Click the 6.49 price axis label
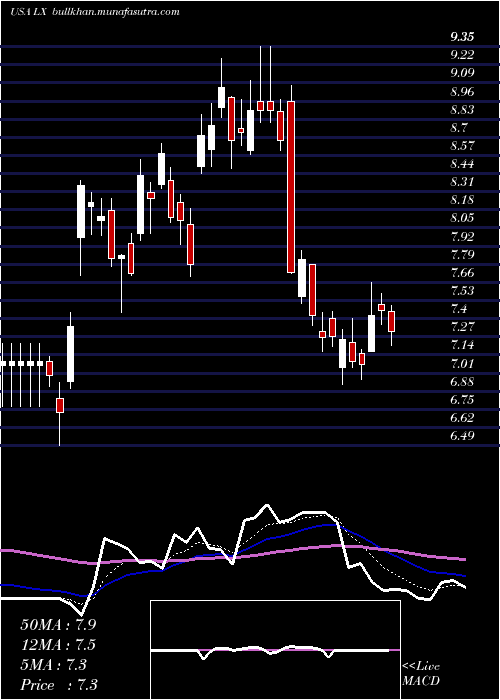 pos(462,435)
